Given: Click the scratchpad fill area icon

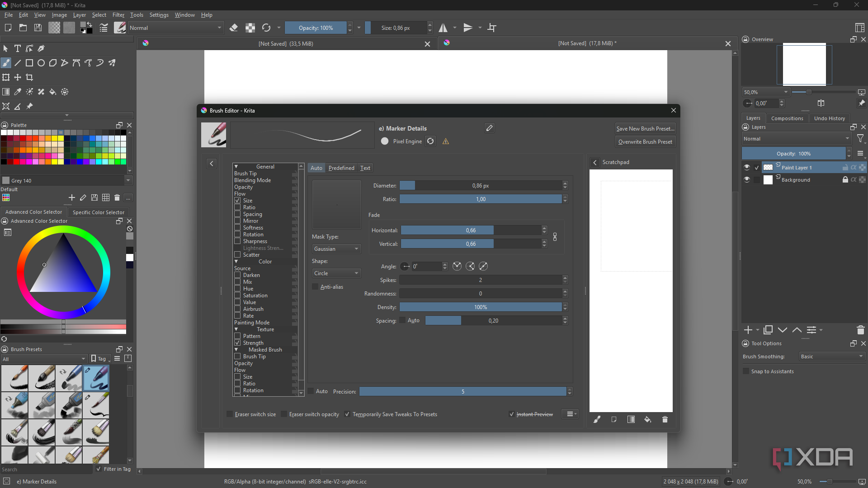Looking at the screenshot, I should coord(648,419).
